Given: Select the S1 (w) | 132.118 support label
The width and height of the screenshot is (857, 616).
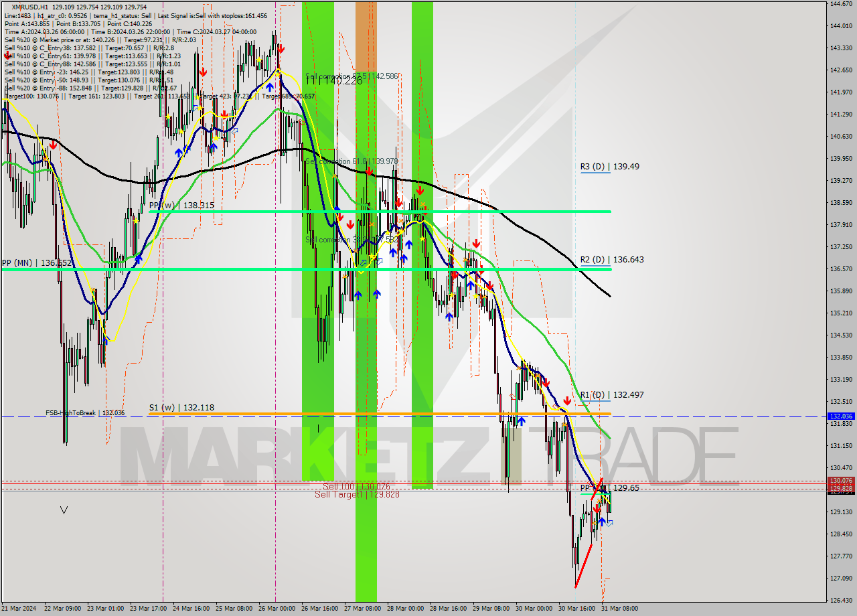Looking at the screenshot, I should (x=181, y=408).
